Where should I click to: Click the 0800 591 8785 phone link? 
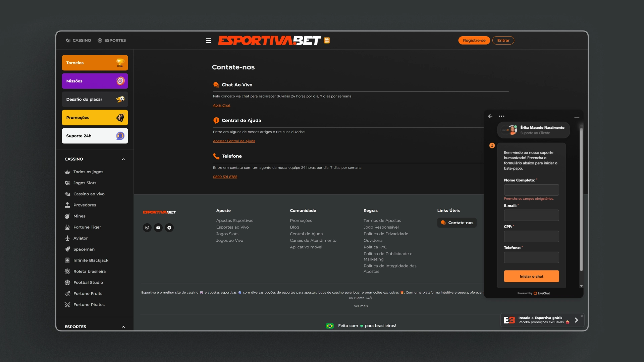pos(225,177)
